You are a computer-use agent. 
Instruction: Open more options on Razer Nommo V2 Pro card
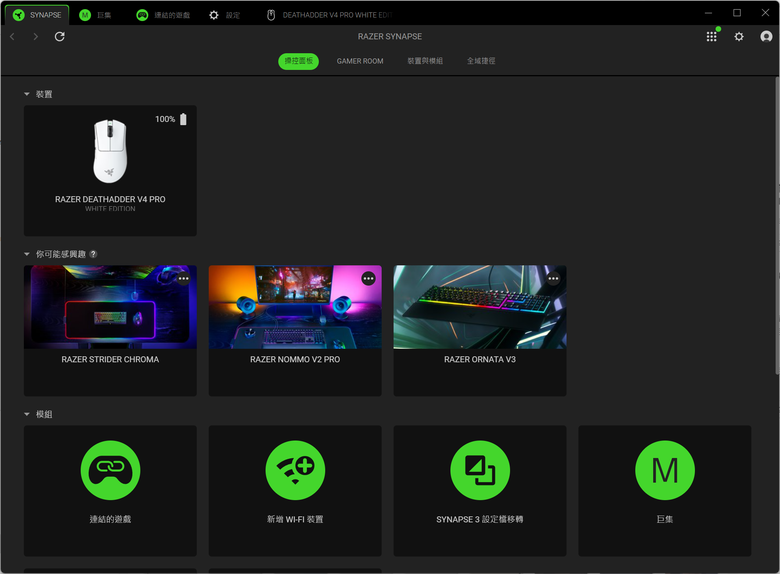tap(368, 279)
